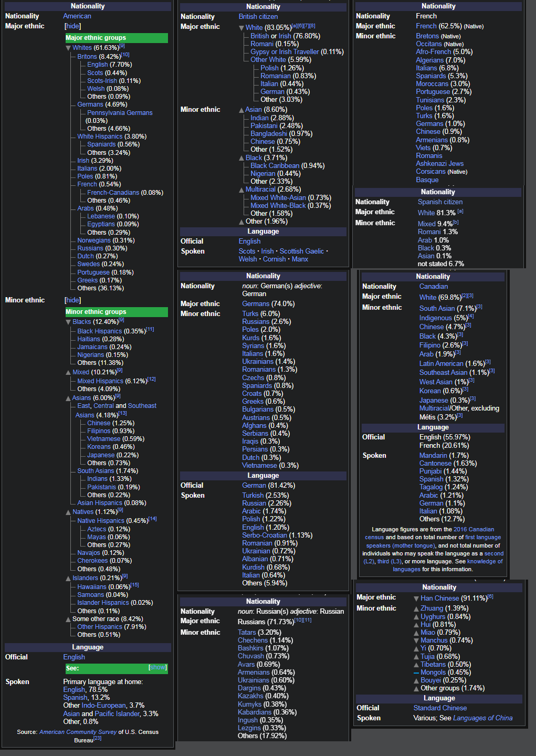This screenshot has height=756, width=536.
Task: Open the Kabardians link
Action: [x=255, y=712]
